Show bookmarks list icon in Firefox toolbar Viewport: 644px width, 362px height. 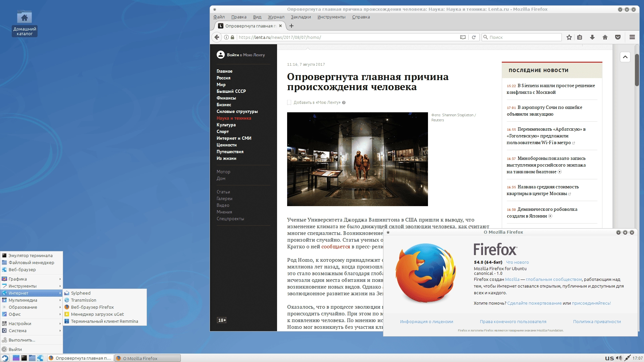tap(580, 37)
